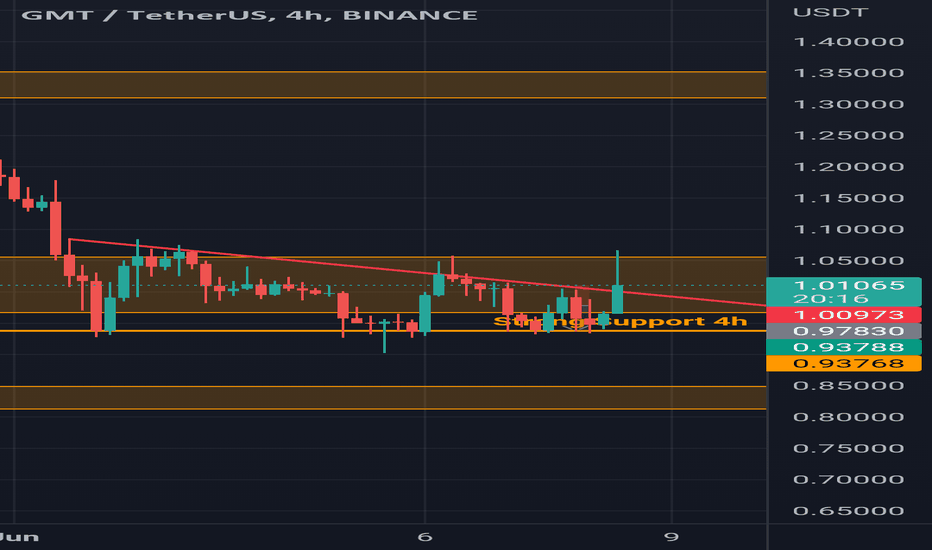Click the 1.15000 price axis tick
The width and height of the screenshot is (932, 550).
849,198
